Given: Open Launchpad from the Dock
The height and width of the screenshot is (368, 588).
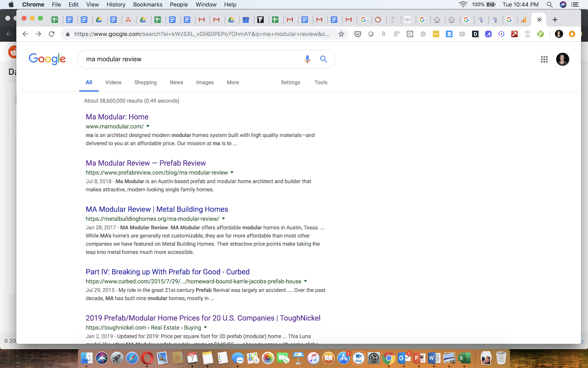Looking at the screenshot, I should pos(117,358).
